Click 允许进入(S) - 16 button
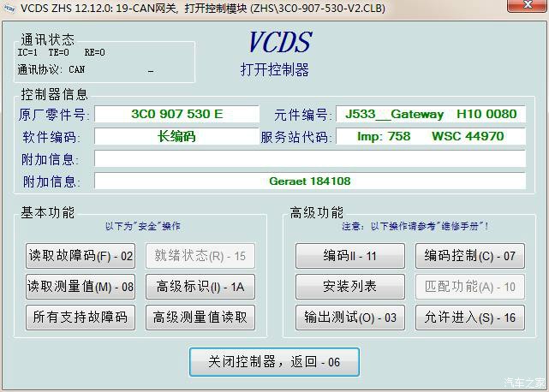Screen dimensions: 549x392 tap(470, 317)
